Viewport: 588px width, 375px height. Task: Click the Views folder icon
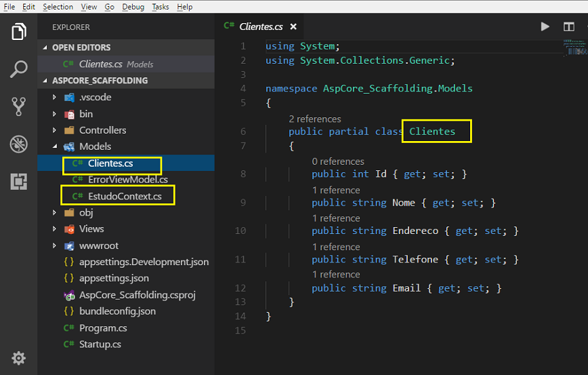[x=69, y=229]
